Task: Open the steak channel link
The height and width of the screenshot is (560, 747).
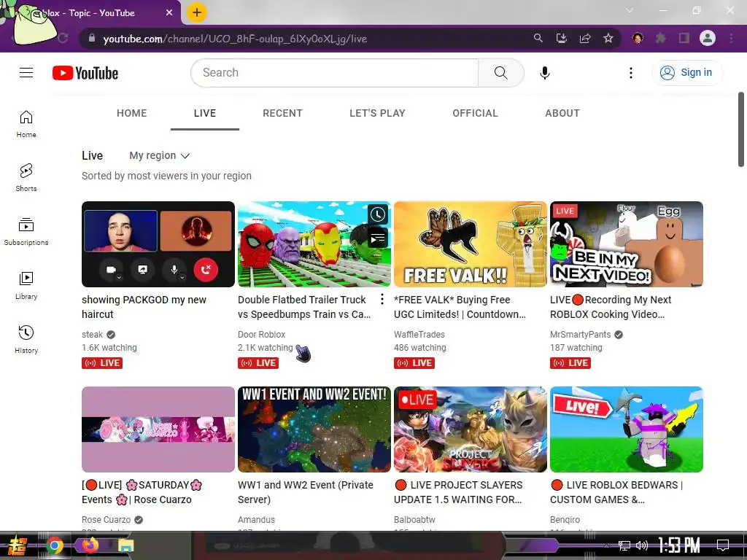Action: tap(93, 335)
